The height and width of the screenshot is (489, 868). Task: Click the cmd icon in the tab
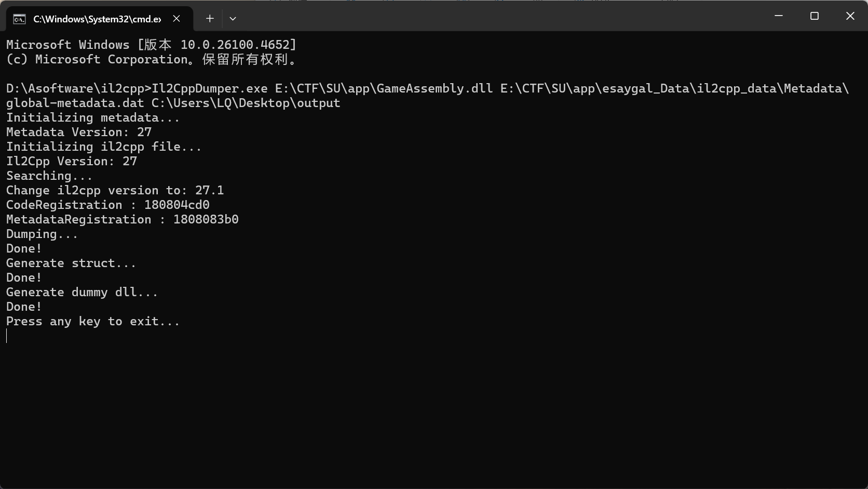[19, 19]
